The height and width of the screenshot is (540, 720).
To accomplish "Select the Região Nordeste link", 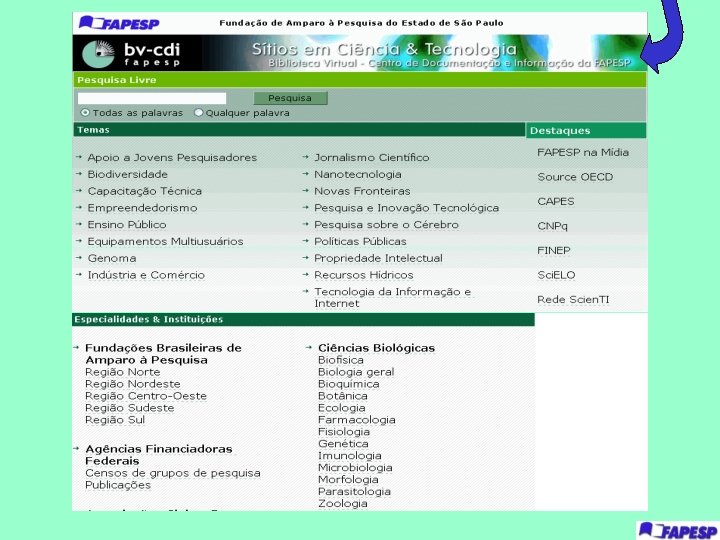I will pyautogui.click(x=133, y=384).
